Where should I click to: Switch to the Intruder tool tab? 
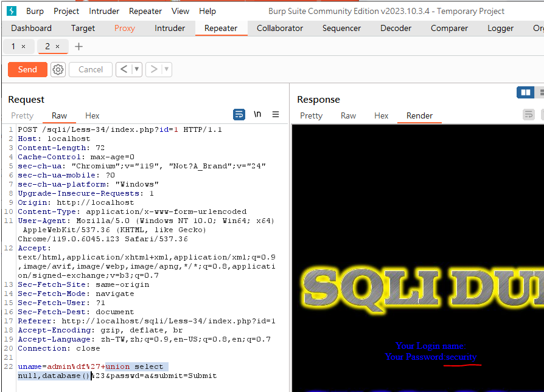170,29
